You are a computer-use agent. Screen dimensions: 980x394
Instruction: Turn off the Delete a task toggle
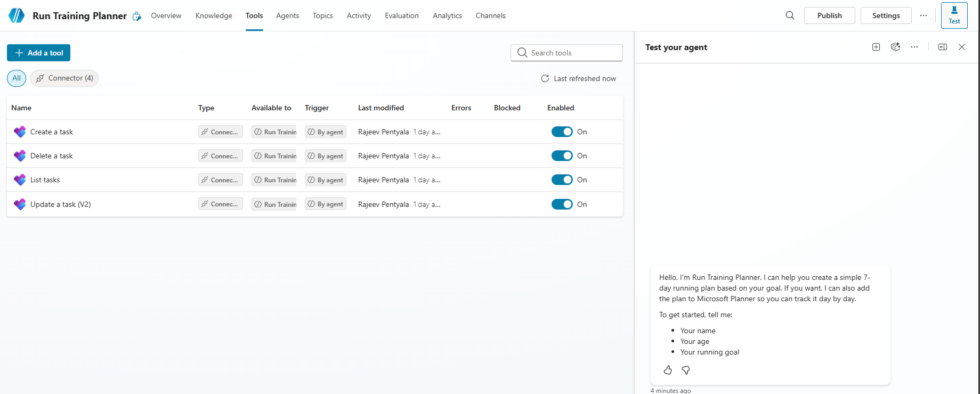click(562, 156)
